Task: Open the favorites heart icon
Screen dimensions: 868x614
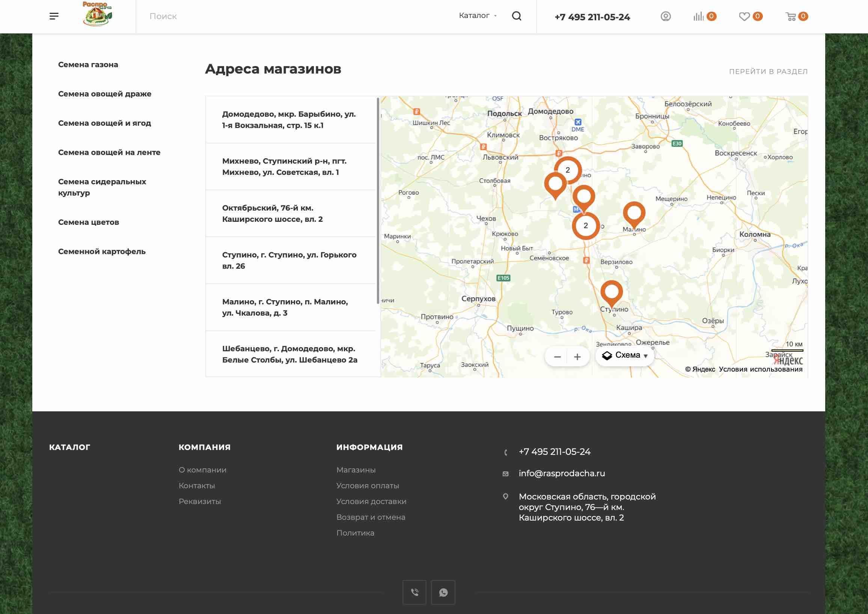Action: coord(744,16)
